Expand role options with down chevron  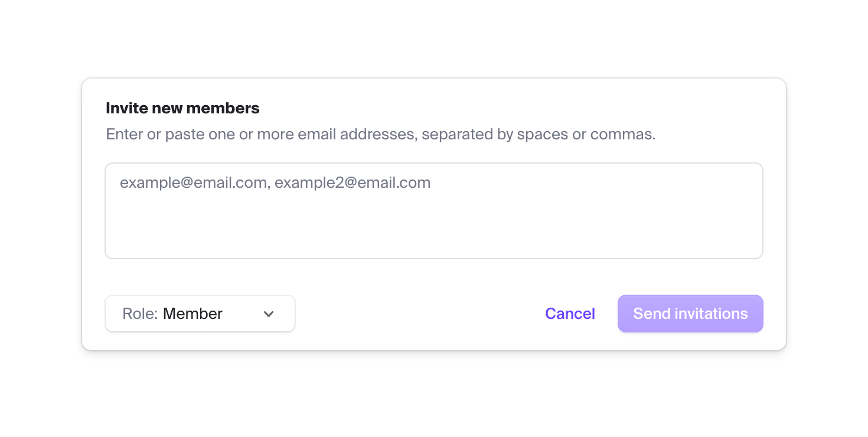coord(269,314)
